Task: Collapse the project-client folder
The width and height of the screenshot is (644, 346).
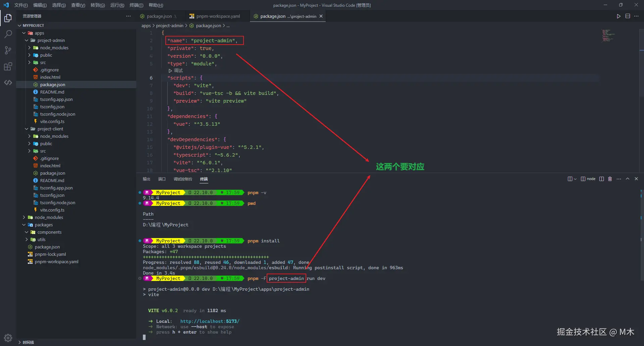Action: click(x=26, y=129)
